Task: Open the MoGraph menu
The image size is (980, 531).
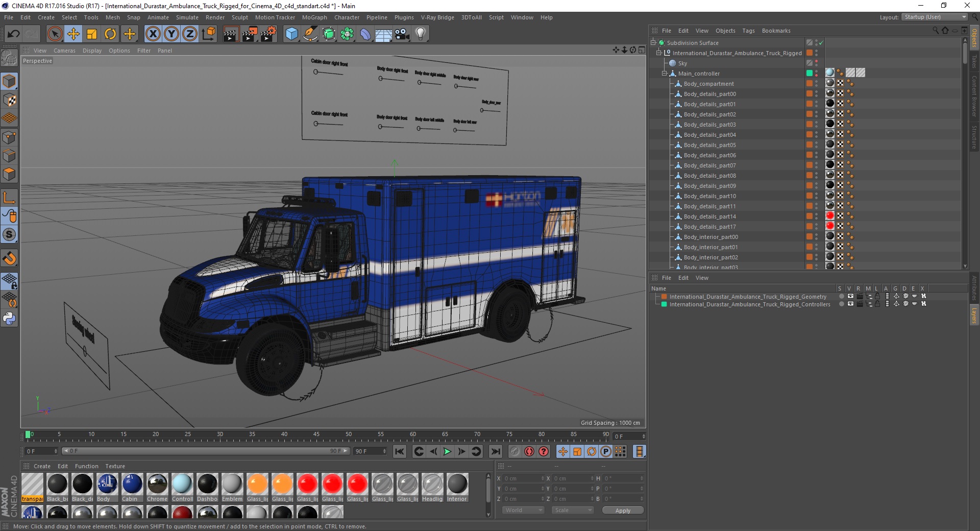Action: [314, 17]
